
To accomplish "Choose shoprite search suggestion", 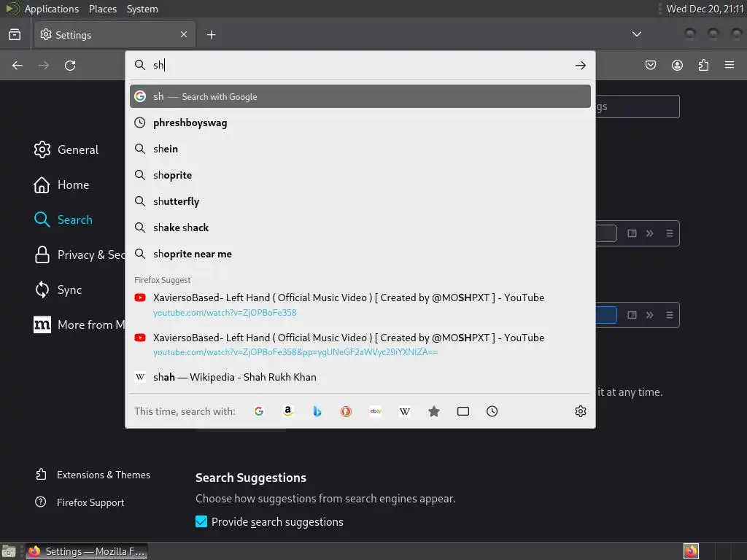I will pos(360,175).
